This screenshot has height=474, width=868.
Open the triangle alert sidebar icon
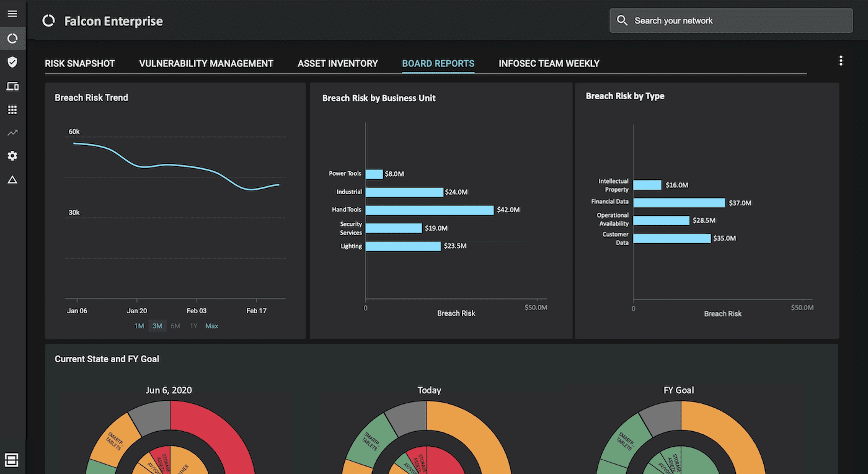(12, 180)
